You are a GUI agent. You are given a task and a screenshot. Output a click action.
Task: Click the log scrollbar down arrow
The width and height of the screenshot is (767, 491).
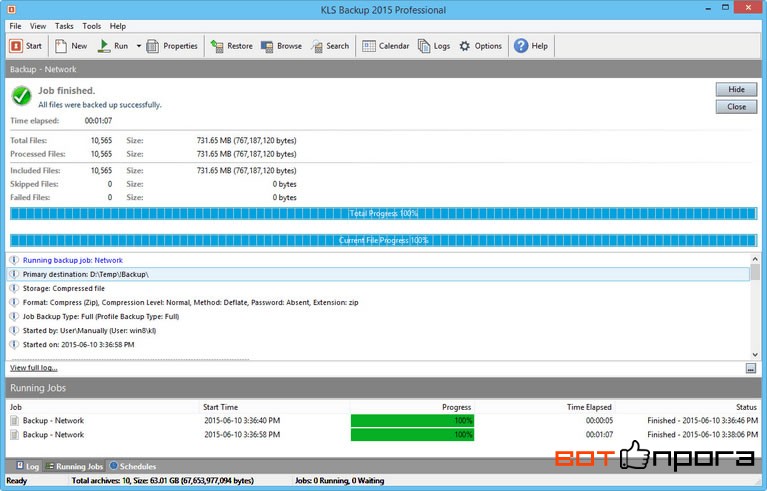(755, 355)
